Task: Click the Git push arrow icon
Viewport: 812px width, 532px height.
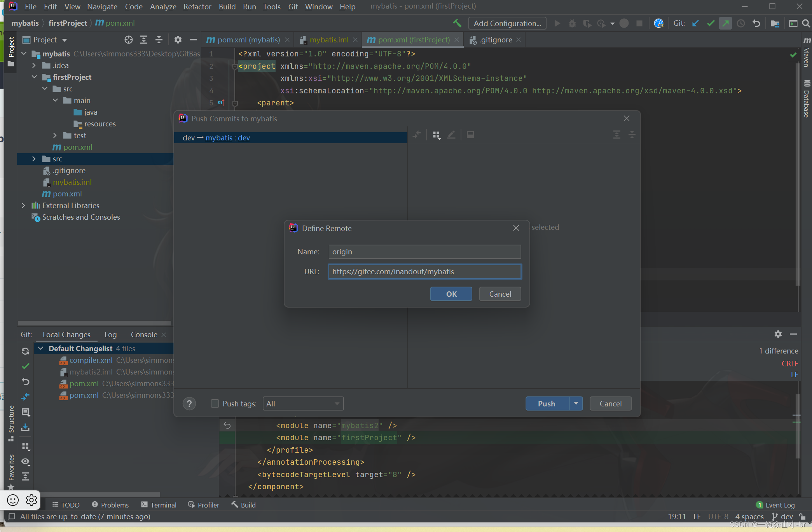Action: pos(725,23)
